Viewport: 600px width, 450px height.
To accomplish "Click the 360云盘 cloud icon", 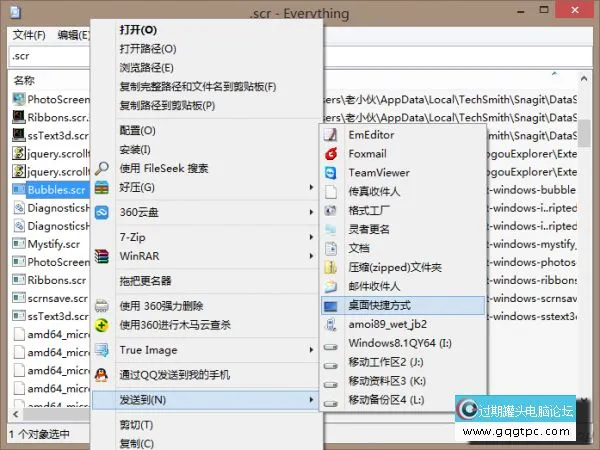I will 102,212.
